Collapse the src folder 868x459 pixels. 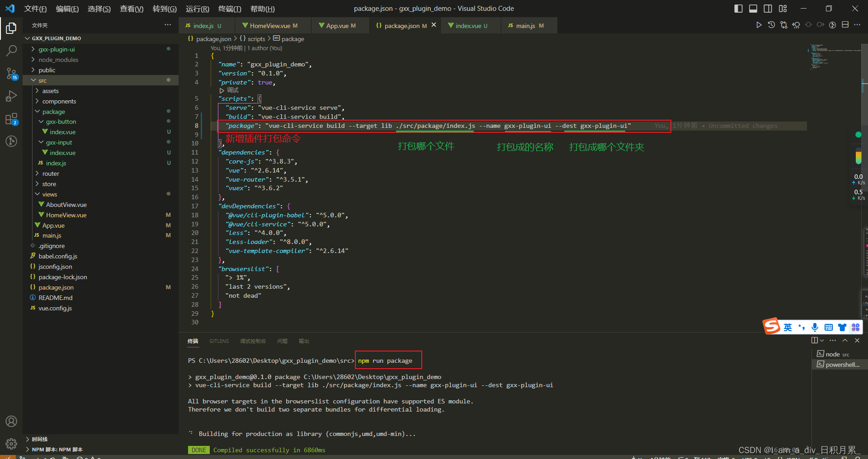coord(100,80)
